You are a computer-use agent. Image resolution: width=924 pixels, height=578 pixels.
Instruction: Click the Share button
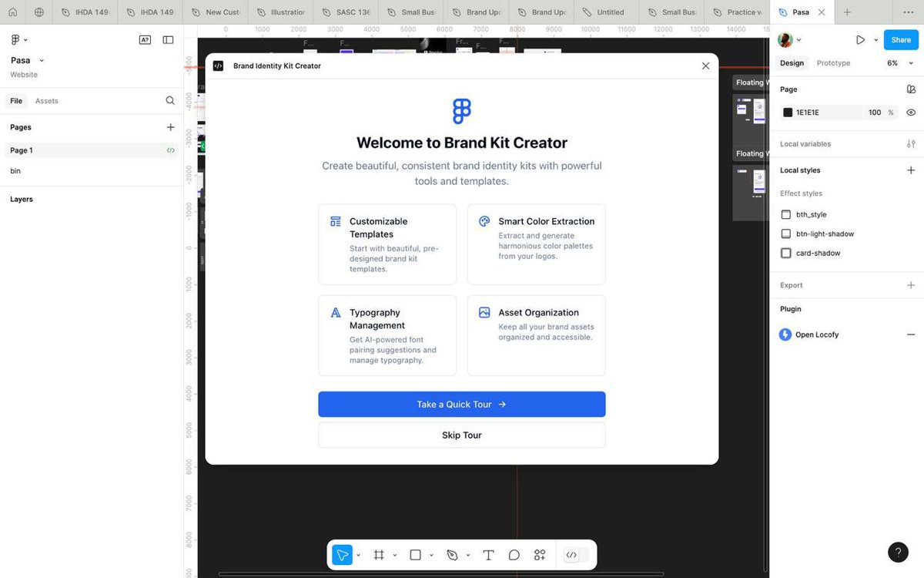pyautogui.click(x=900, y=40)
